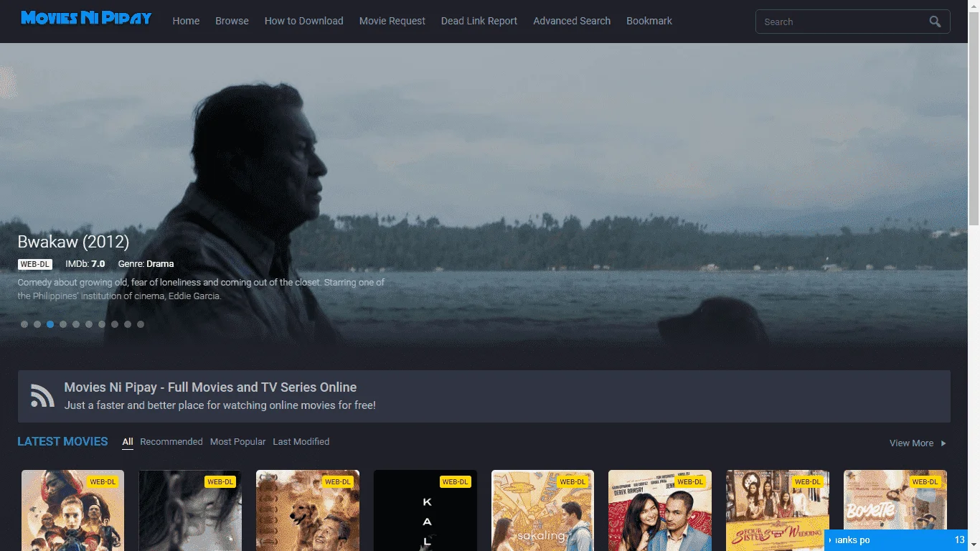Open the poster with golden dog and old man
Image resolution: width=980 pixels, height=551 pixels.
pos(308,510)
